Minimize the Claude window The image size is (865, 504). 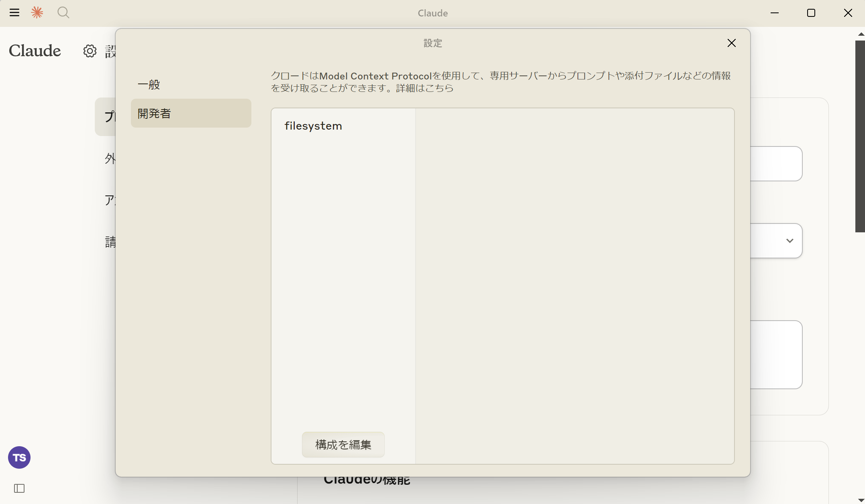tap(775, 13)
